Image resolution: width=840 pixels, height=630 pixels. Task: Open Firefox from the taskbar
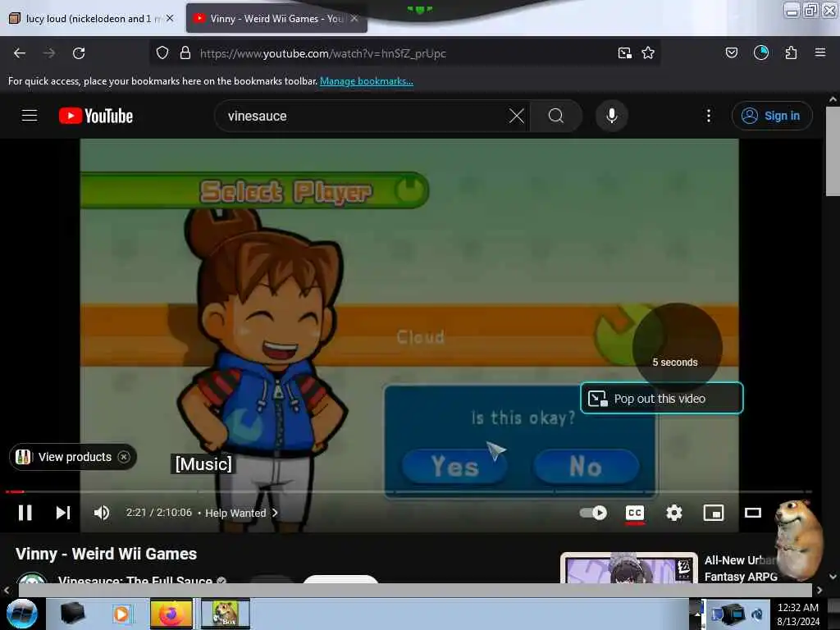pyautogui.click(x=171, y=614)
